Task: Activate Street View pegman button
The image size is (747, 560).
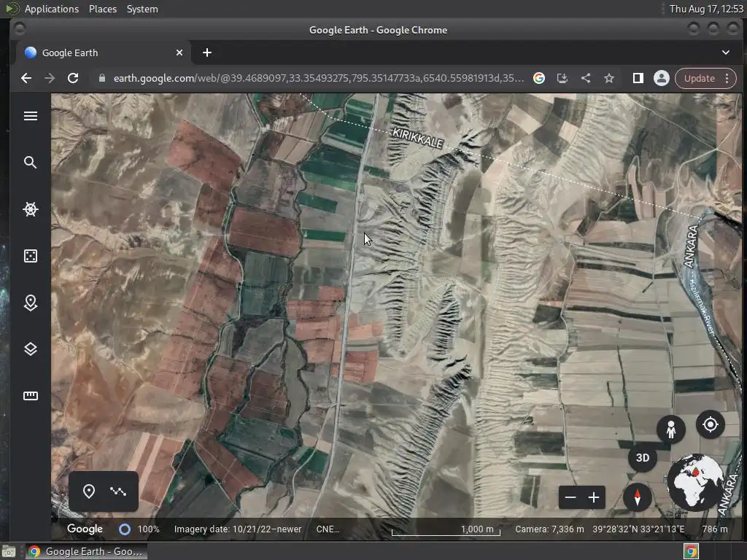Action: point(671,429)
